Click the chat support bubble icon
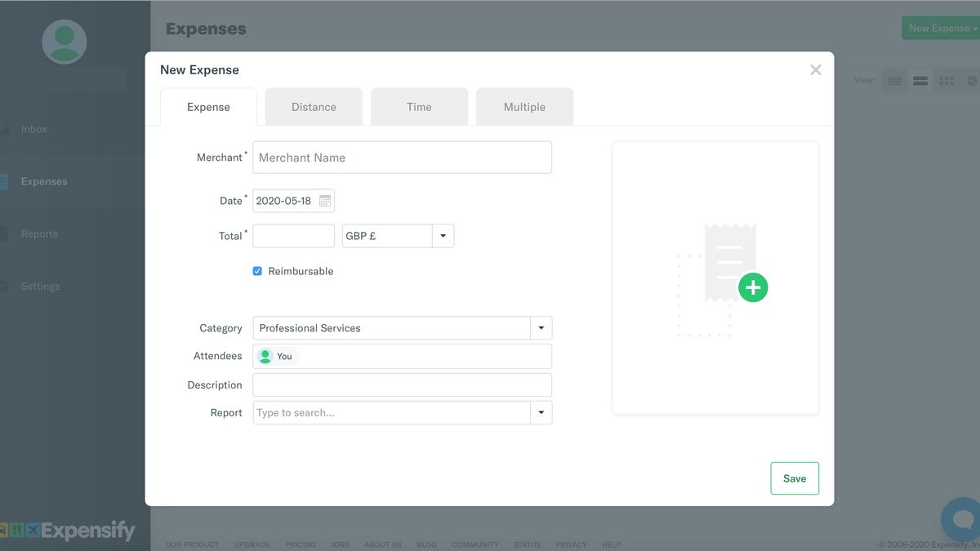The image size is (980, 551). click(x=961, y=518)
